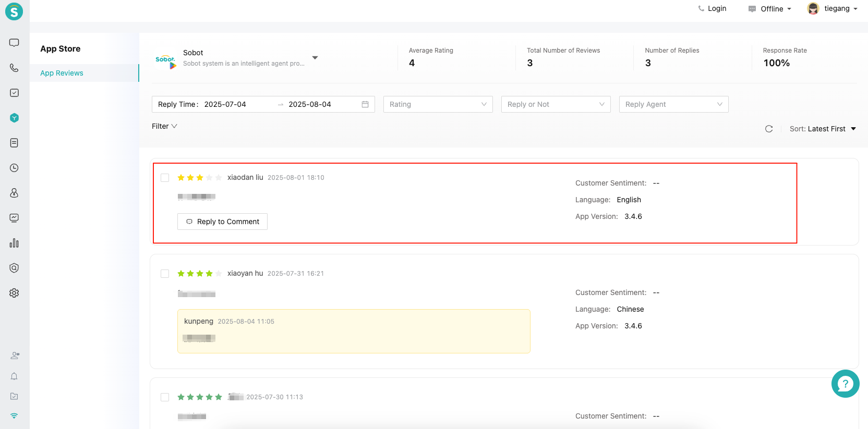The image size is (868, 429).
Task: Tick the checkbox for xiaoyan hu's review
Action: [x=165, y=274]
